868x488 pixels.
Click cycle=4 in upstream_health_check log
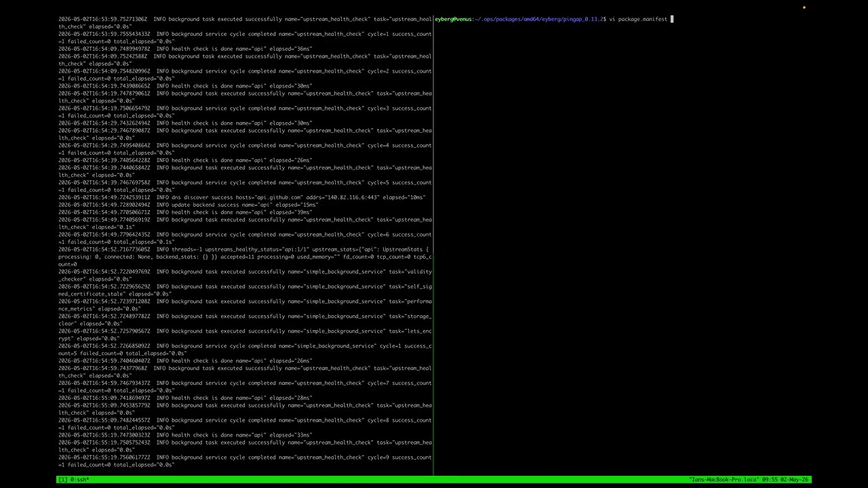378,146
